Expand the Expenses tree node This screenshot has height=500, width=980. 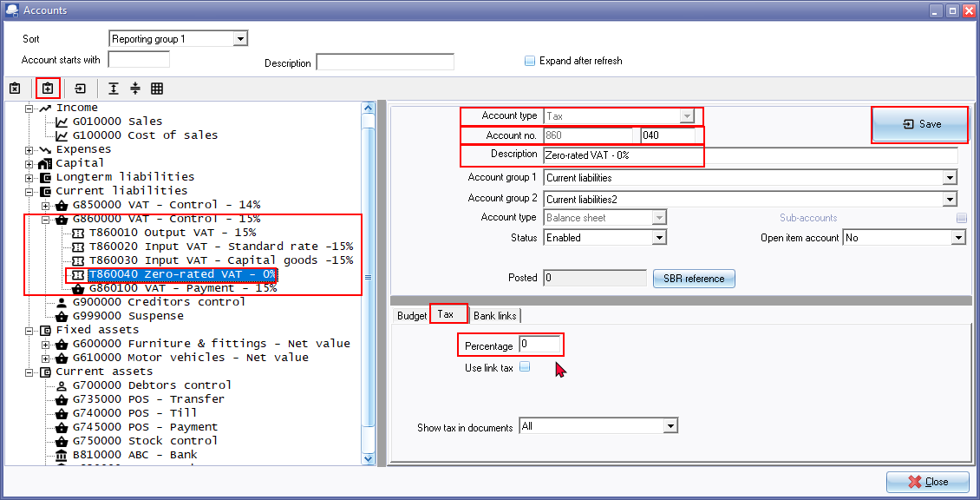(x=29, y=149)
